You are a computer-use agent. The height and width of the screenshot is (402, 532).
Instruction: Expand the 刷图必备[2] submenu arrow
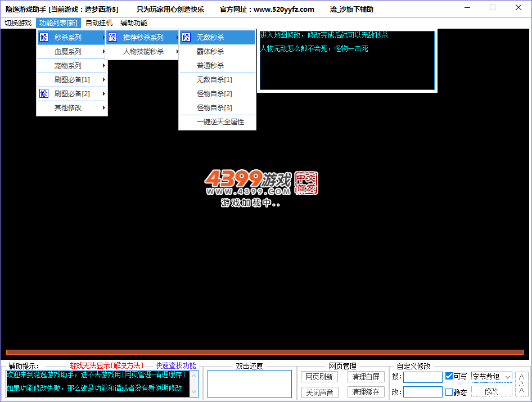coord(104,94)
